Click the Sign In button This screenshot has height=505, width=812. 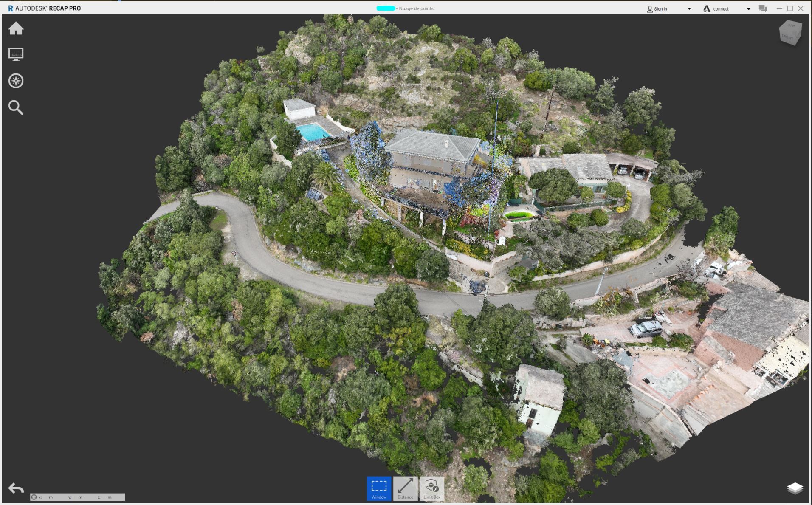pyautogui.click(x=657, y=8)
